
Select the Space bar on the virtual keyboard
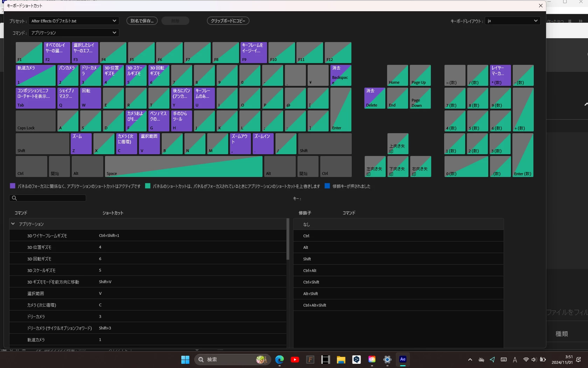184,166
